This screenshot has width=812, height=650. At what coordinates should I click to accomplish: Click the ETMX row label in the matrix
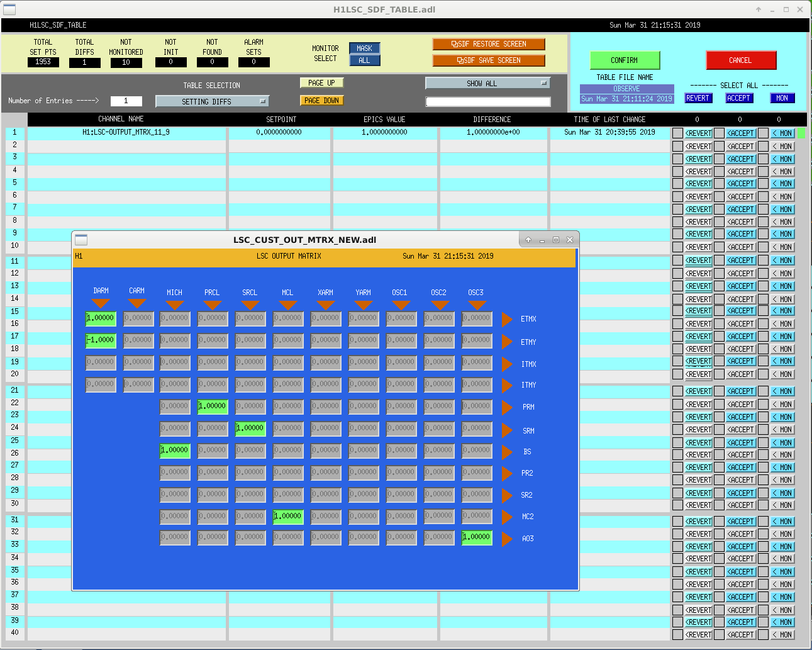528,320
